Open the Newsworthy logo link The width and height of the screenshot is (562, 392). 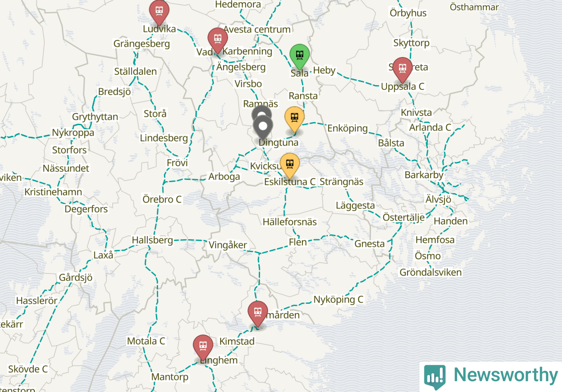pos(491,376)
